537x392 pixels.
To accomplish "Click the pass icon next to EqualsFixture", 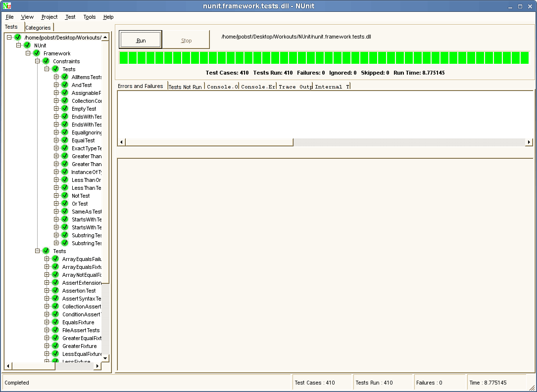I will 55,322.
